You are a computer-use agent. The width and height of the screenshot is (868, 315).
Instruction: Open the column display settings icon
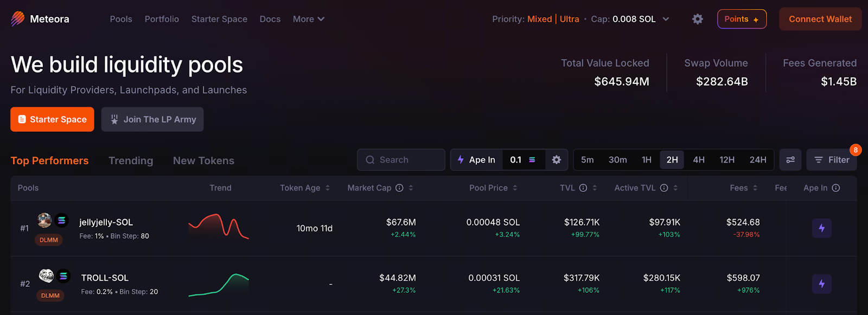(x=790, y=160)
